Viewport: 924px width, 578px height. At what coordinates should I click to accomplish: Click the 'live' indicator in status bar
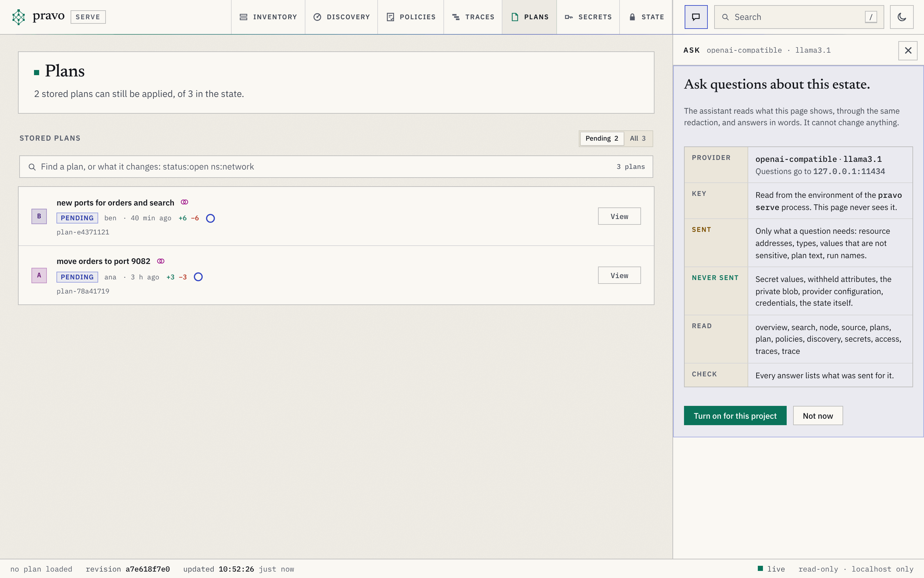pyautogui.click(x=771, y=569)
